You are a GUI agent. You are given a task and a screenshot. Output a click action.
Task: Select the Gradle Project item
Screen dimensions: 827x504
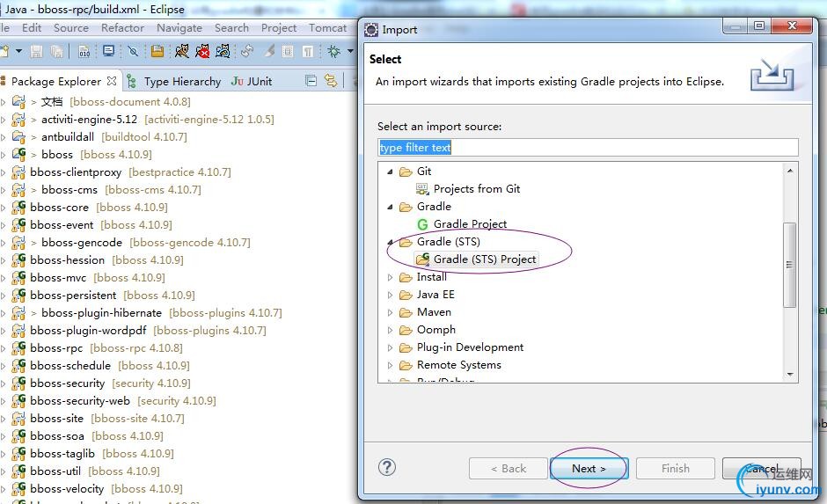(x=470, y=224)
